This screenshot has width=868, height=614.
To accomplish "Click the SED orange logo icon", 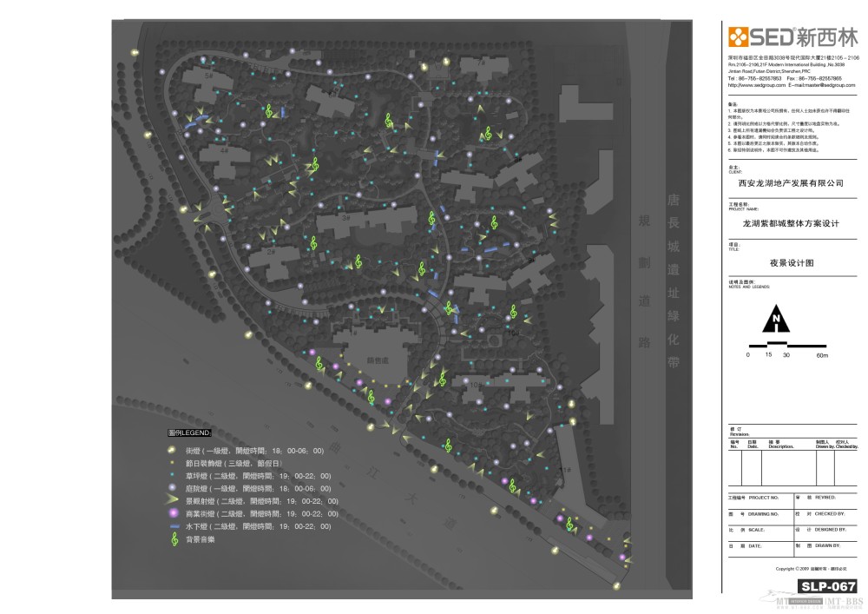I will tap(737, 36).
